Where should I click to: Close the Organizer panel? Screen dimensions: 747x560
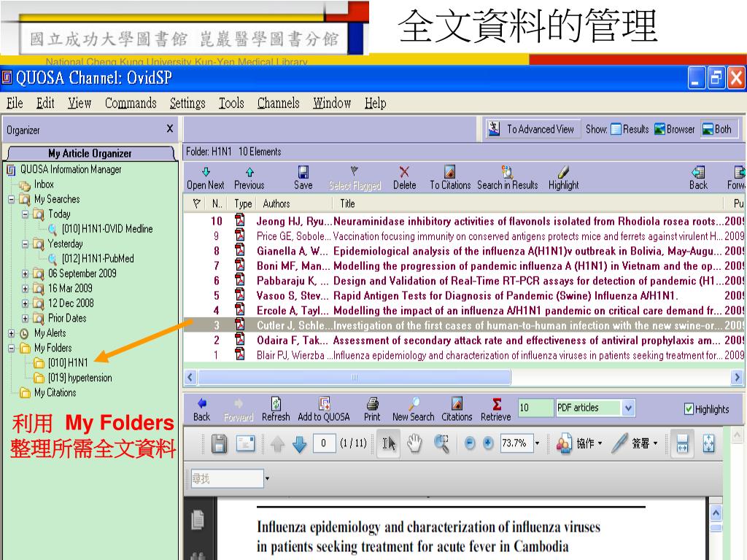pyautogui.click(x=170, y=128)
